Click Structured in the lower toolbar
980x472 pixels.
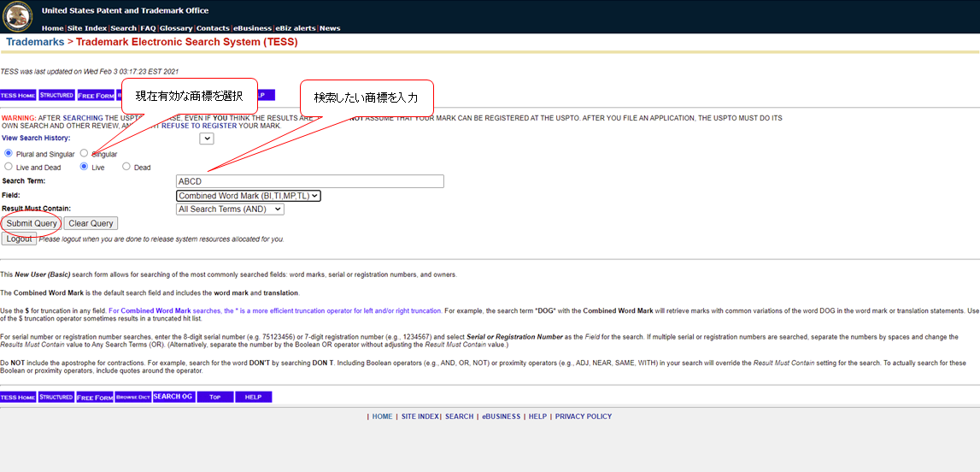pos(56,397)
